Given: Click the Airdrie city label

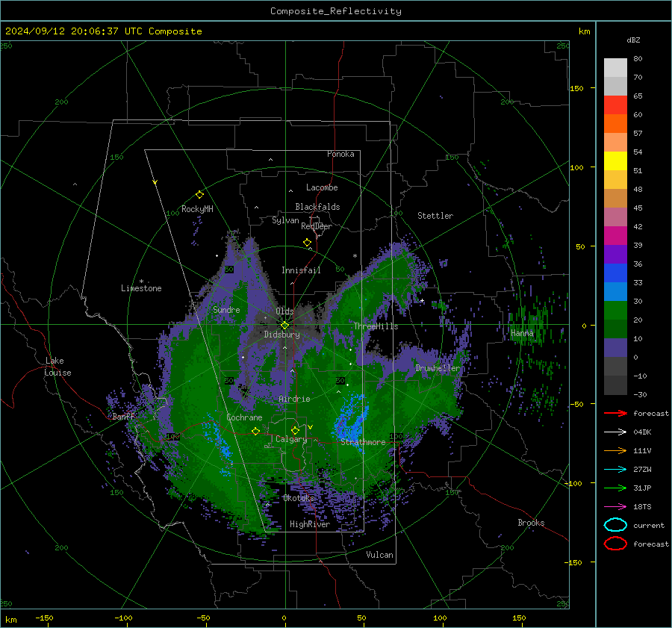Looking at the screenshot, I should point(294,399).
